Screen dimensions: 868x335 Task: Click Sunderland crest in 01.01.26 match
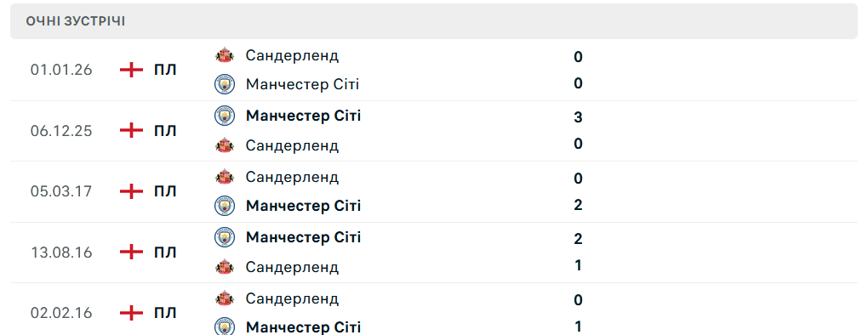click(224, 55)
